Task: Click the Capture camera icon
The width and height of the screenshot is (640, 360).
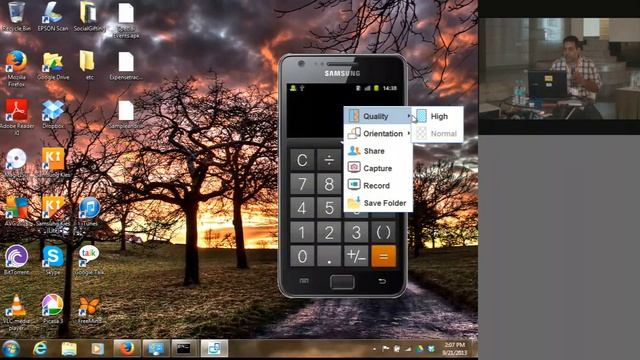Action: (354, 168)
